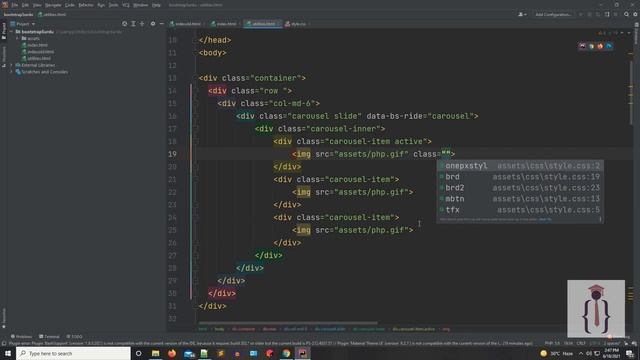640x360 pixels.
Task: Open preview in Edge browser icon
Action: pyautogui.click(x=609, y=46)
